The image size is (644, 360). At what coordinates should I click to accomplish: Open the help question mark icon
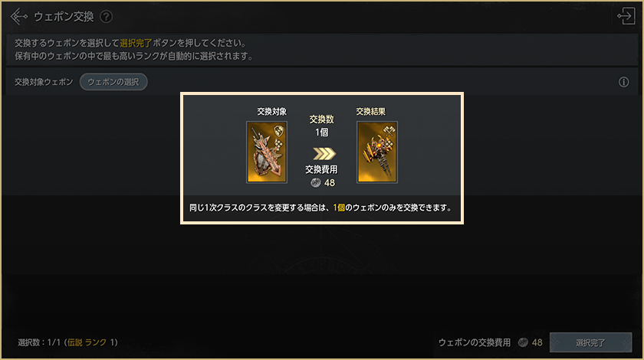(107, 17)
